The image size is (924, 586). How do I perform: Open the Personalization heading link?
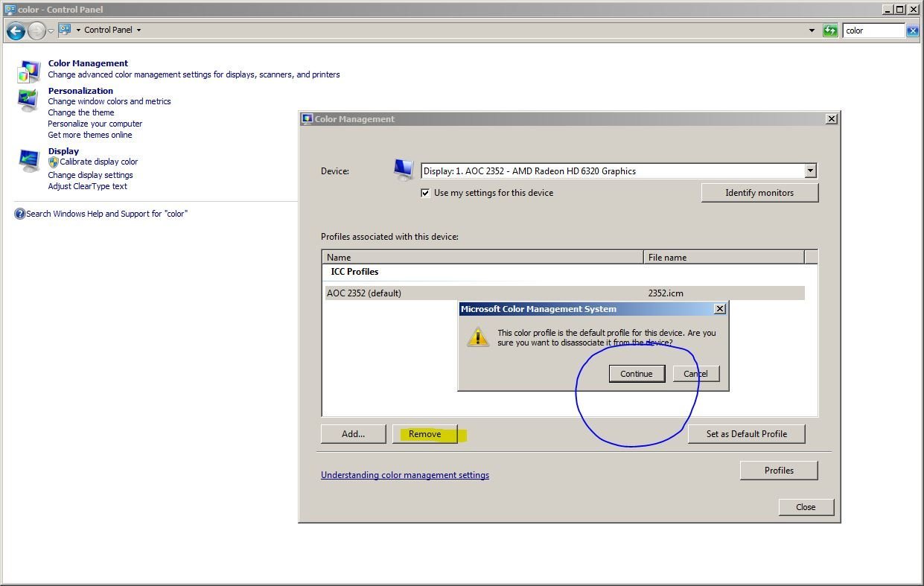80,91
